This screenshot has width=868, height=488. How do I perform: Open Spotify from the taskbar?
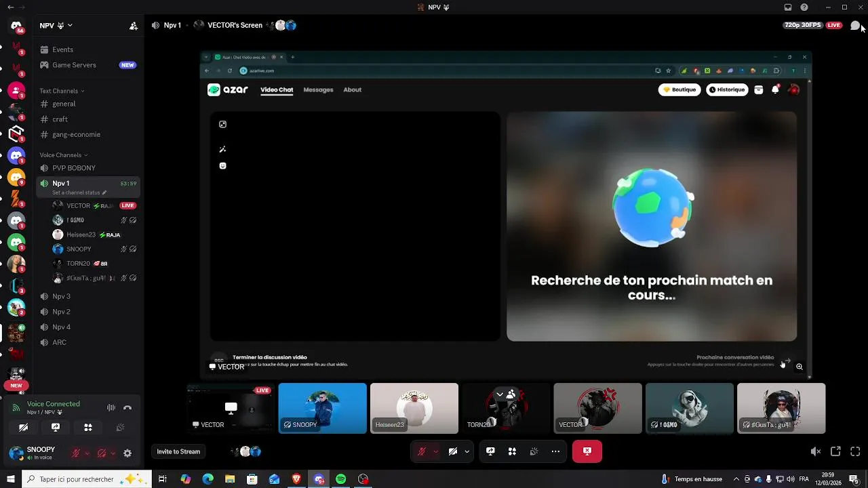tap(340, 479)
